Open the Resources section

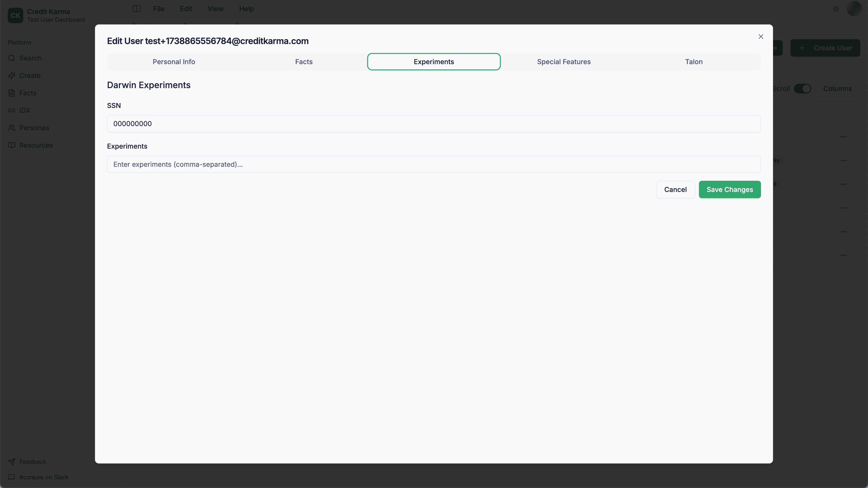pos(36,145)
